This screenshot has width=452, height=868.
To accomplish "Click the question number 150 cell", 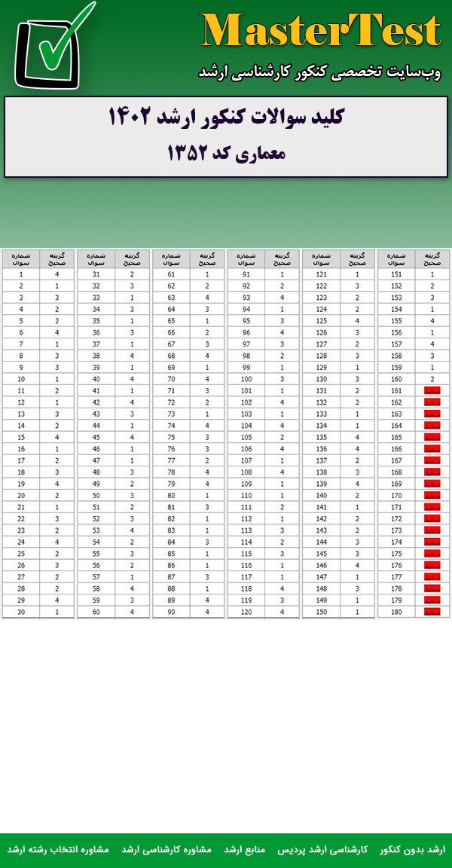I will pos(322,612).
